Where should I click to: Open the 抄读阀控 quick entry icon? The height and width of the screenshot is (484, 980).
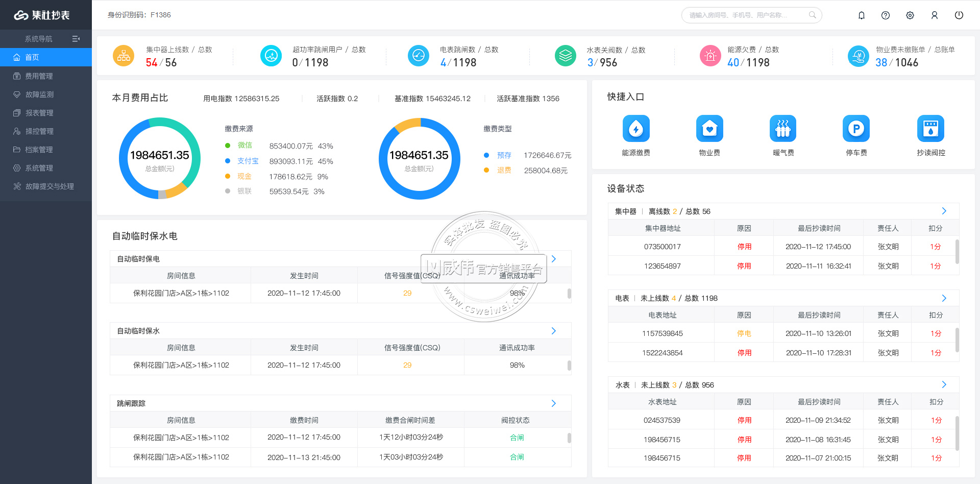pyautogui.click(x=930, y=129)
